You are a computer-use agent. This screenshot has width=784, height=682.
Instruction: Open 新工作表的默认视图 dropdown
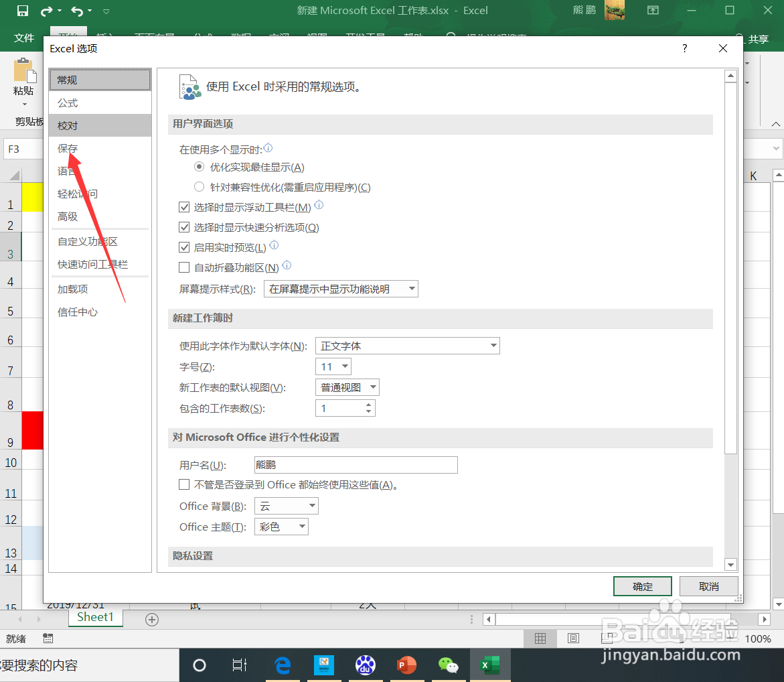pos(347,387)
